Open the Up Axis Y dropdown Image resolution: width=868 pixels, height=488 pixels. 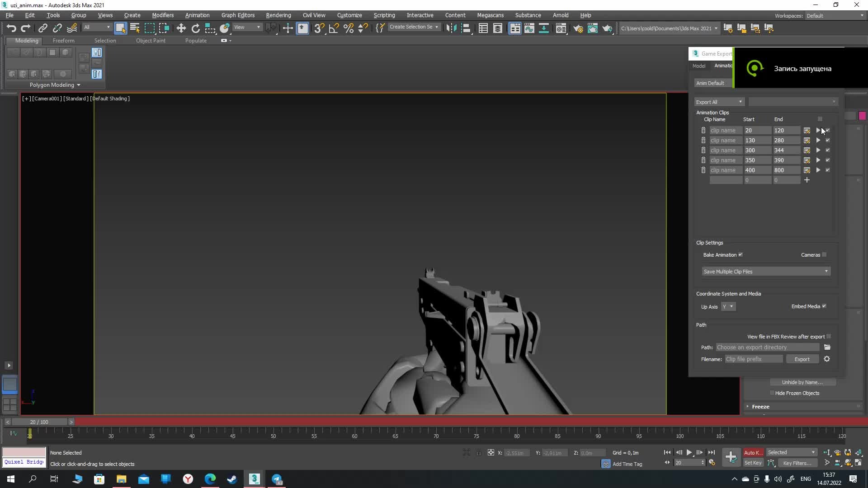728,307
